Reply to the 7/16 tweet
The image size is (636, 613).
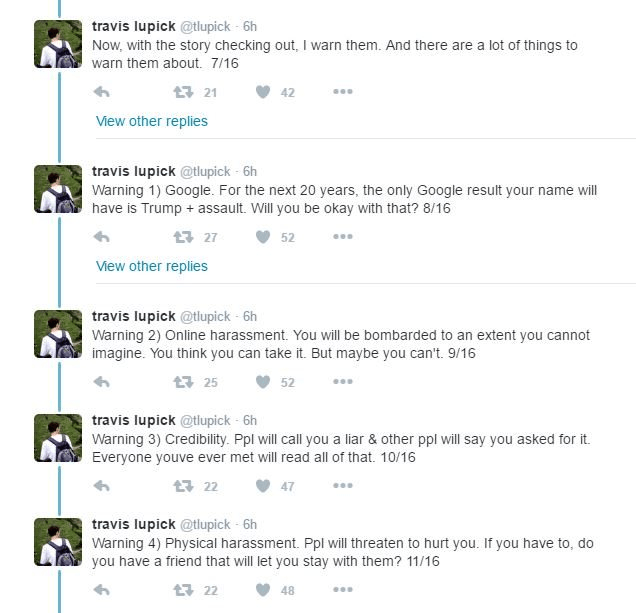tap(101, 92)
